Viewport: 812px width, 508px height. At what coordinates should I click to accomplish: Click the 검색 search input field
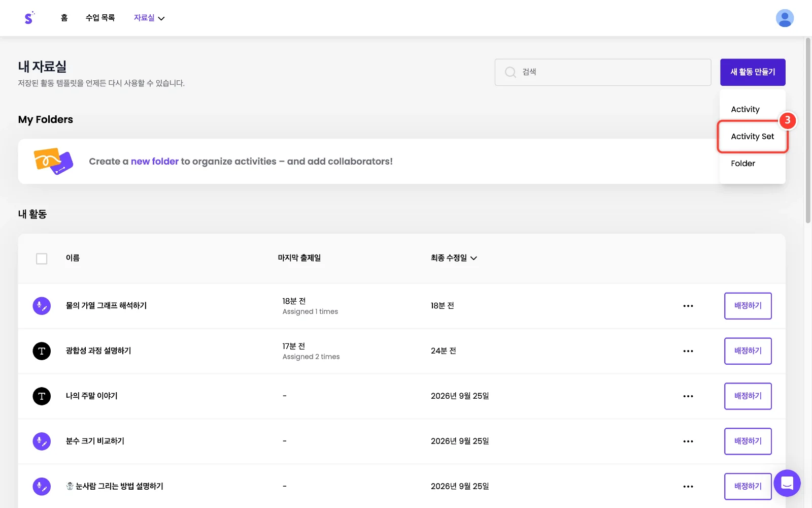[x=603, y=72]
